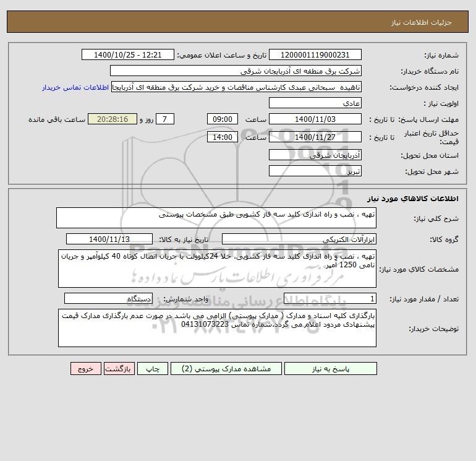Click the label شرح کلی نیاز:
The image size is (476, 461).
(436, 218)
